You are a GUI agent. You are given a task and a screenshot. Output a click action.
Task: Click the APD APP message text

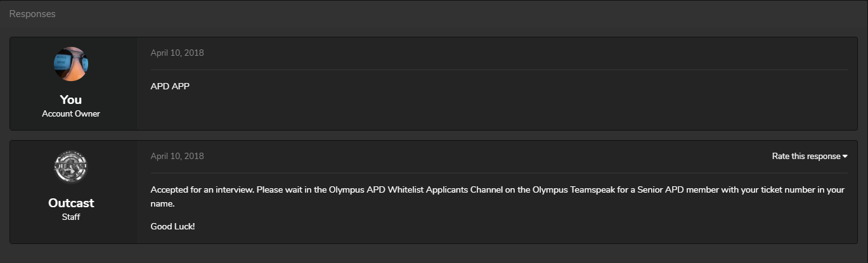coord(170,86)
